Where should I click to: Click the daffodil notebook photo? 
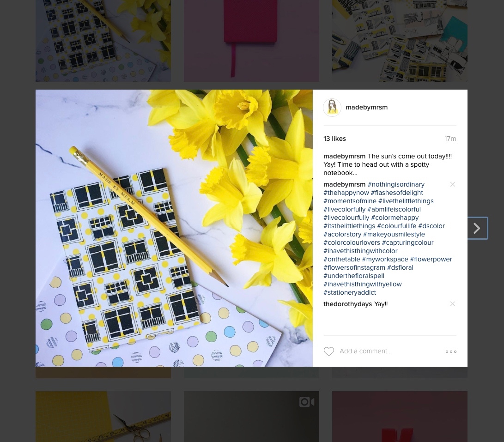click(174, 228)
